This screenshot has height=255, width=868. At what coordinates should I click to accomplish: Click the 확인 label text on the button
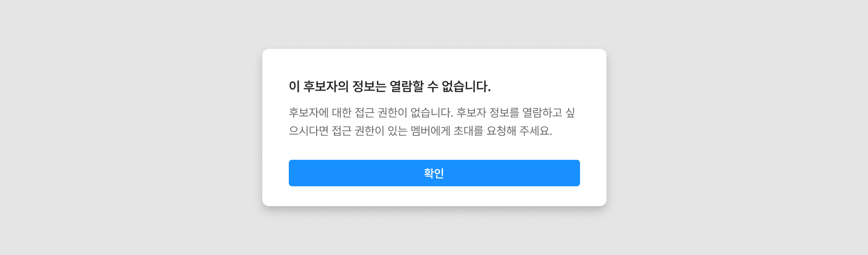pyautogui.click(x=434, y=173)
